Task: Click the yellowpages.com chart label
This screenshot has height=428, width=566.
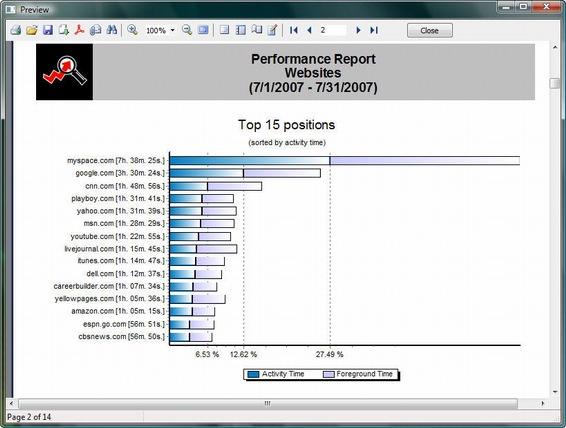Action: coord(110,299)
